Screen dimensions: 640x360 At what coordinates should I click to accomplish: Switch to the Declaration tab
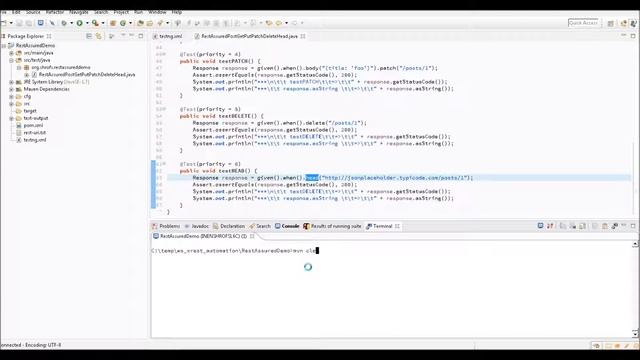(x=229, y=226)
